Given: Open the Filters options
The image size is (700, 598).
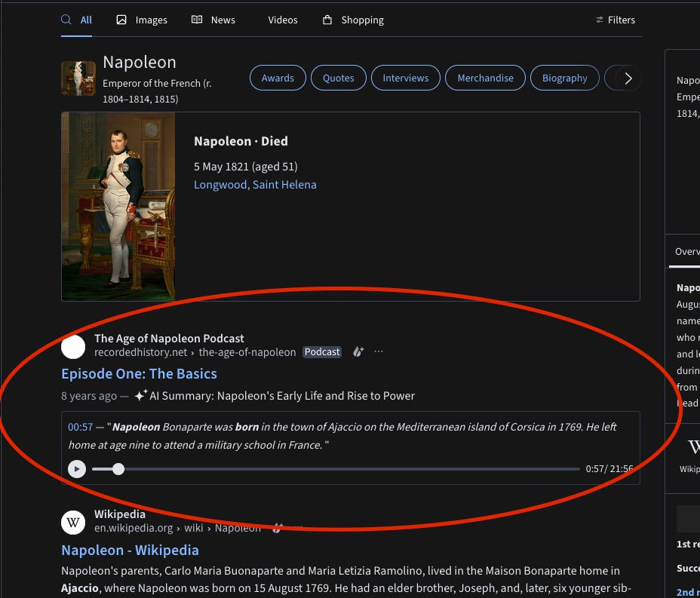Looking at the screenshot, I should (616, 20).
